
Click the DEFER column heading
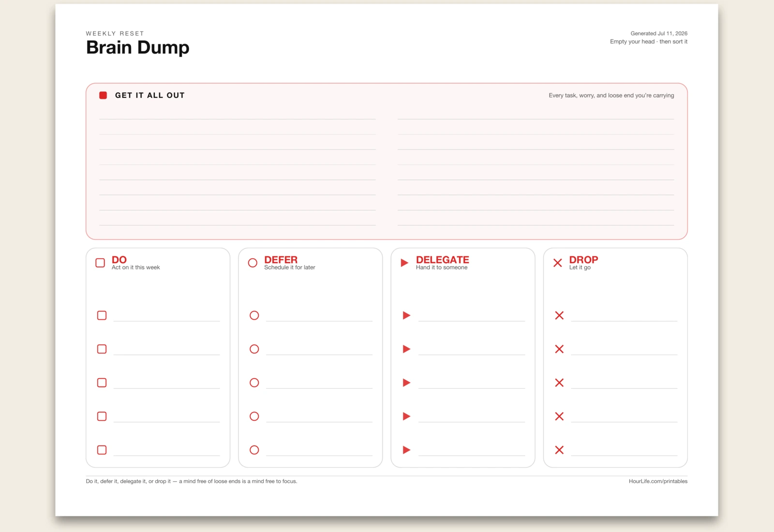281,259
